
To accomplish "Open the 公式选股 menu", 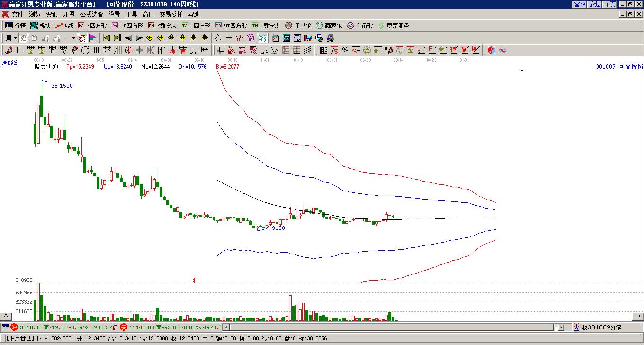I will pos(91,14).
